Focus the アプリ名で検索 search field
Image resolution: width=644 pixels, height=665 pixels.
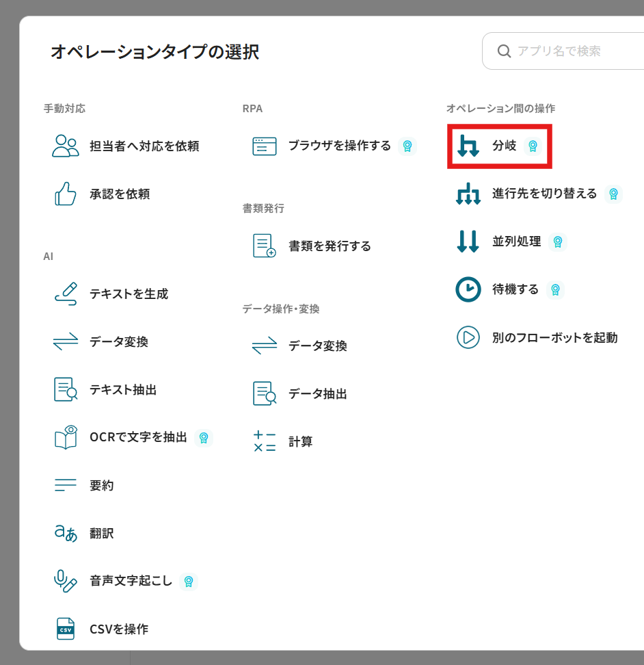click(563, 51)
